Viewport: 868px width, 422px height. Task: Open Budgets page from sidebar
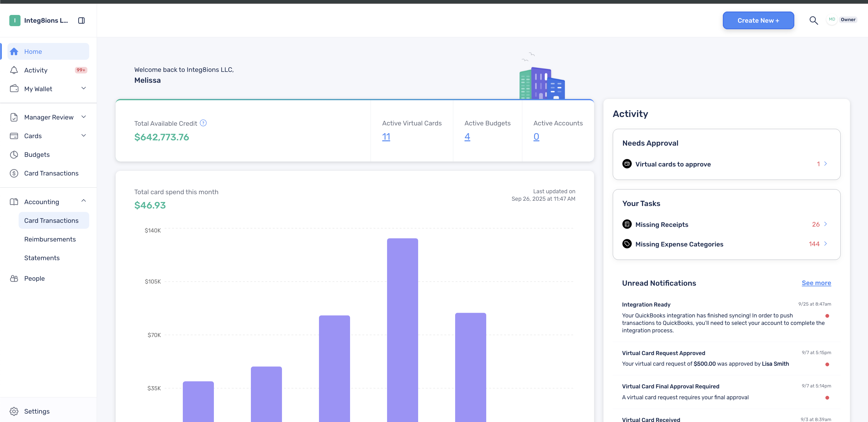[x=48, y=154]
